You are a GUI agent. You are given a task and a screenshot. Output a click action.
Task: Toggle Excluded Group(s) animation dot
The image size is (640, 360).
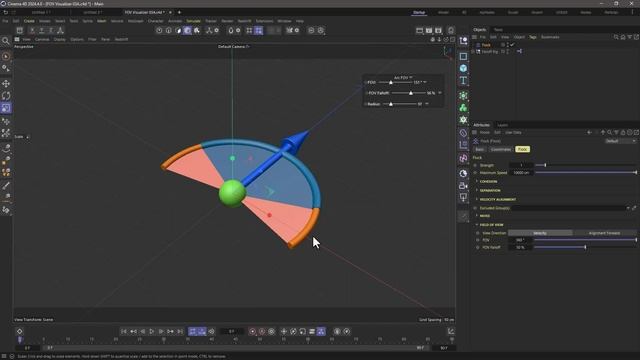point(475,208)
